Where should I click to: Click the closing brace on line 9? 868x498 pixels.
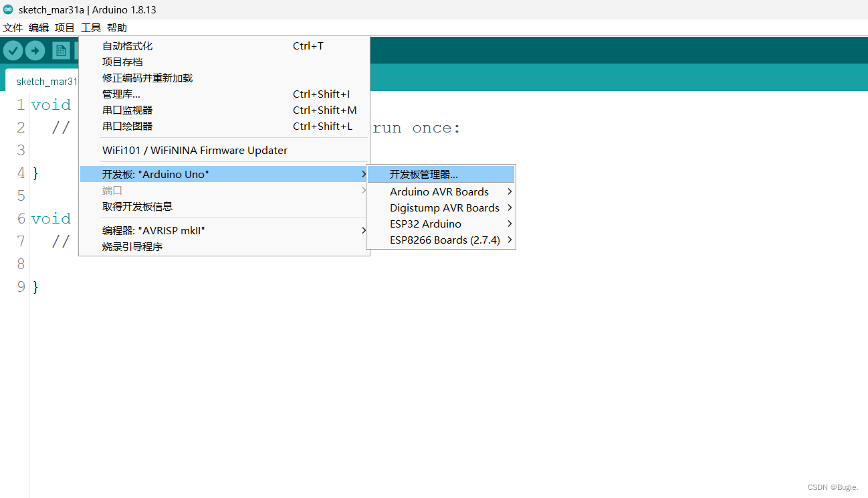35,287
